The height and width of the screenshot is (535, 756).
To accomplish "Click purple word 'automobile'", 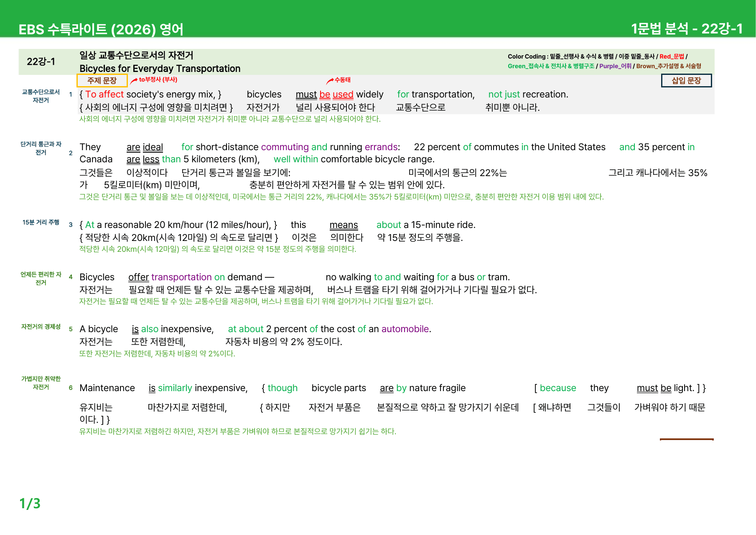I will click(x=405, y=329).
